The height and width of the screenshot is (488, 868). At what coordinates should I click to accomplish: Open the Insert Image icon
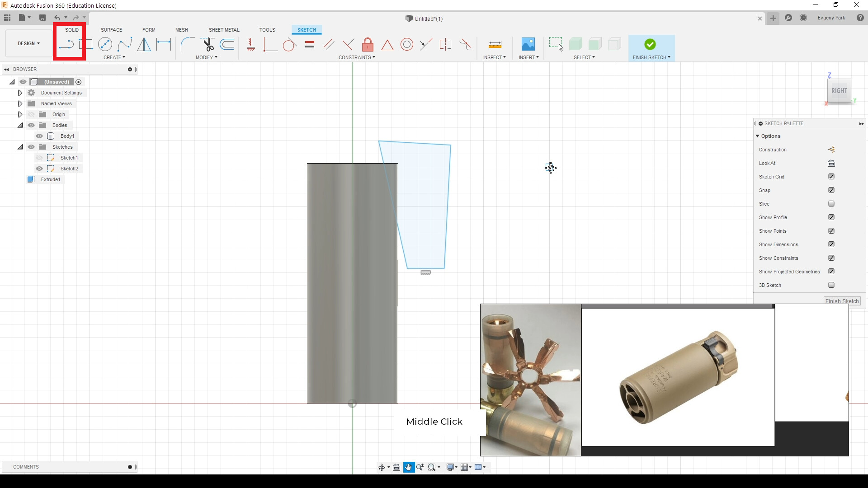(528, 44)
